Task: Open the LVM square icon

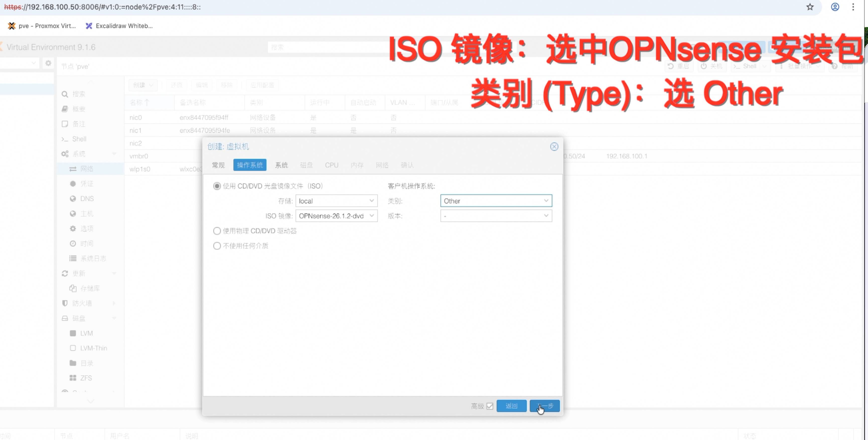Action: [x=73, y=333]
